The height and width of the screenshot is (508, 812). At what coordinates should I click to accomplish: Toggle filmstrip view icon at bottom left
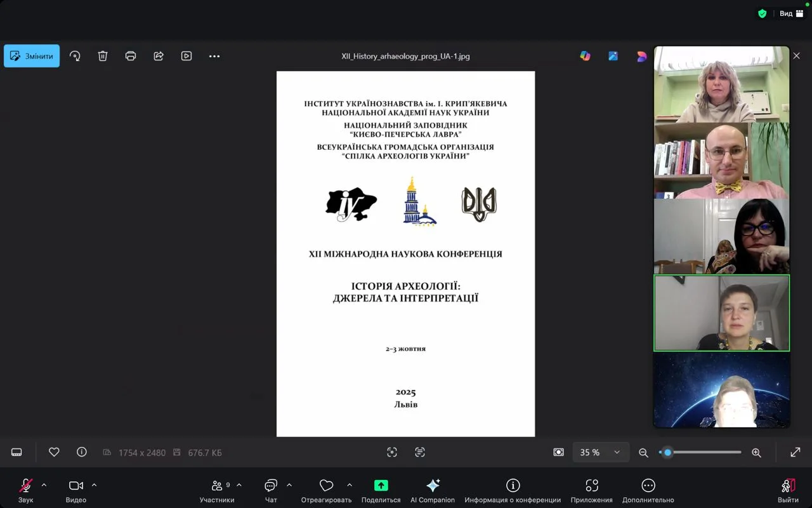click(17, 452)
